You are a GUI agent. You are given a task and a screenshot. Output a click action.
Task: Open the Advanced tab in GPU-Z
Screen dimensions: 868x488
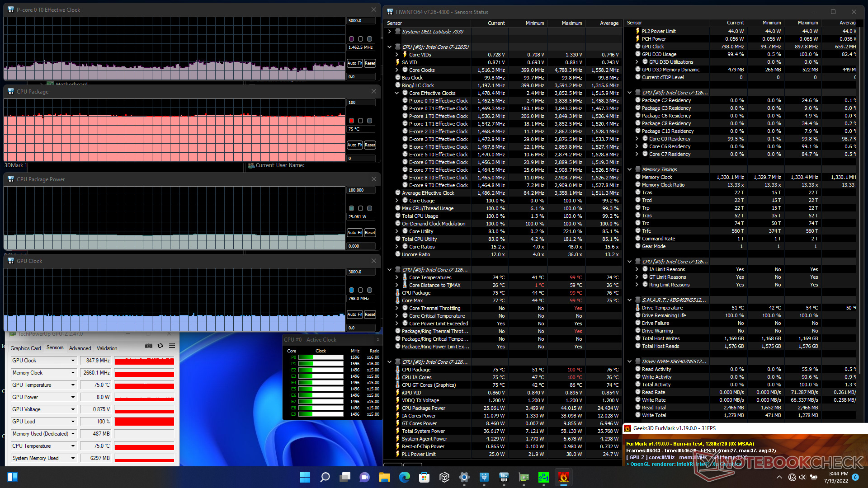80,348
